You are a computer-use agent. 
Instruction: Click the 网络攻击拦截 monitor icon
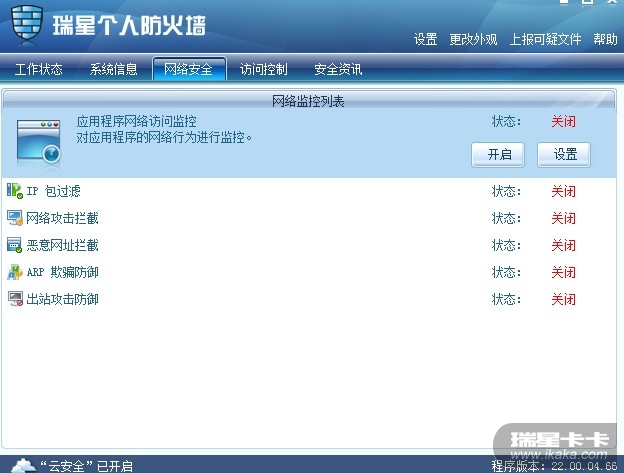click(x=15, y=218)
